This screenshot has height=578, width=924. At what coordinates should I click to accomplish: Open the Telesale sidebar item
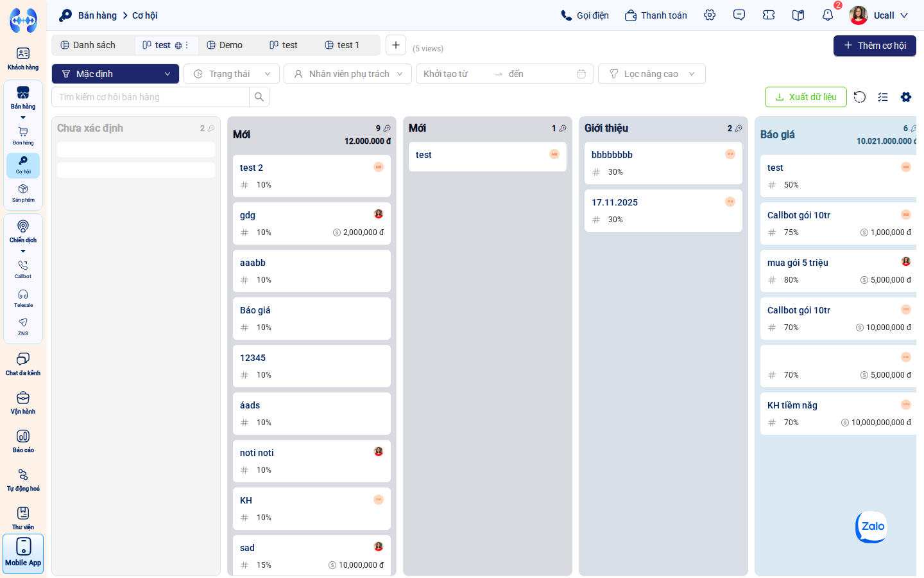click(x=23, y=299)
